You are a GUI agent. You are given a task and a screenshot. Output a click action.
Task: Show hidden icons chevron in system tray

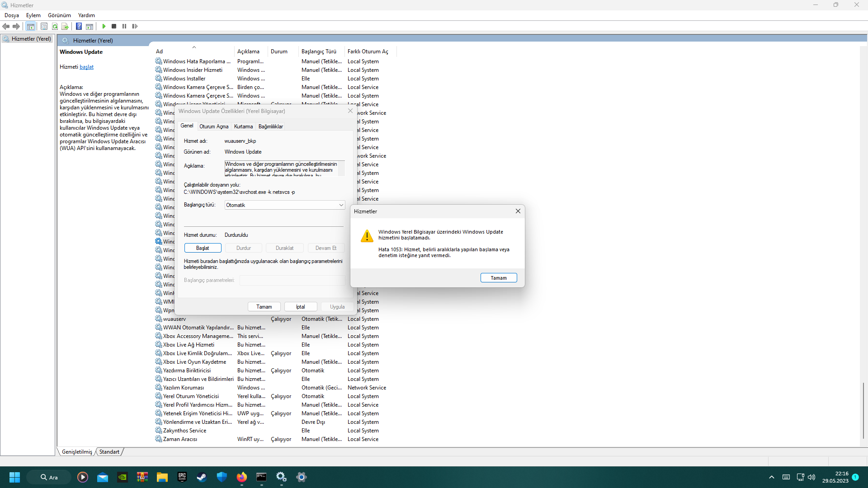[x=772, y=477]
